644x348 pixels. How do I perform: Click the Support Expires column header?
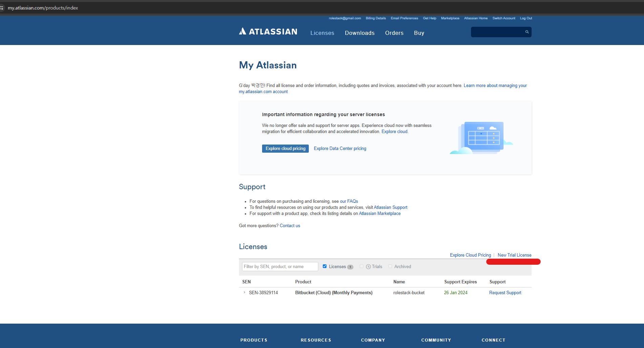pos(460,282)
